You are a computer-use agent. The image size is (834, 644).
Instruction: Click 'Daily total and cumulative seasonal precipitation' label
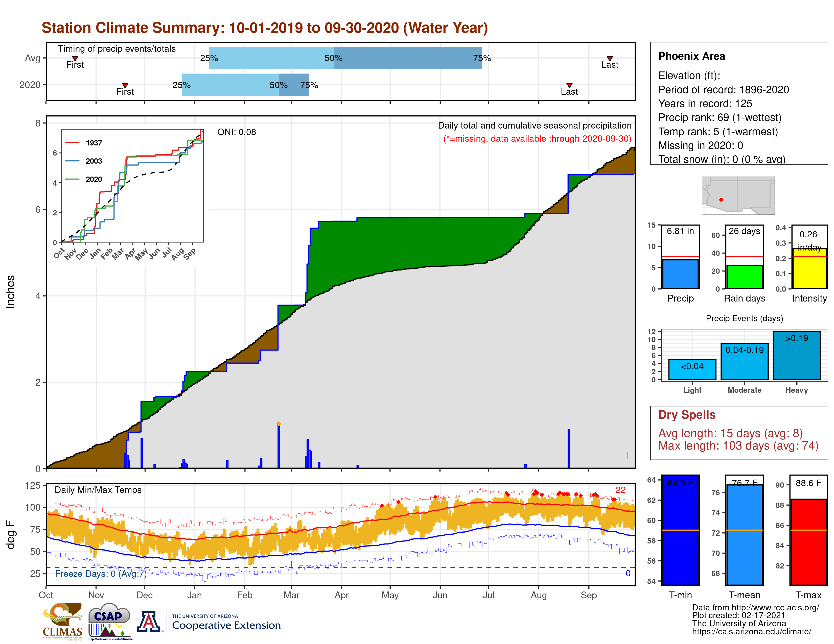tap(535, 126)
